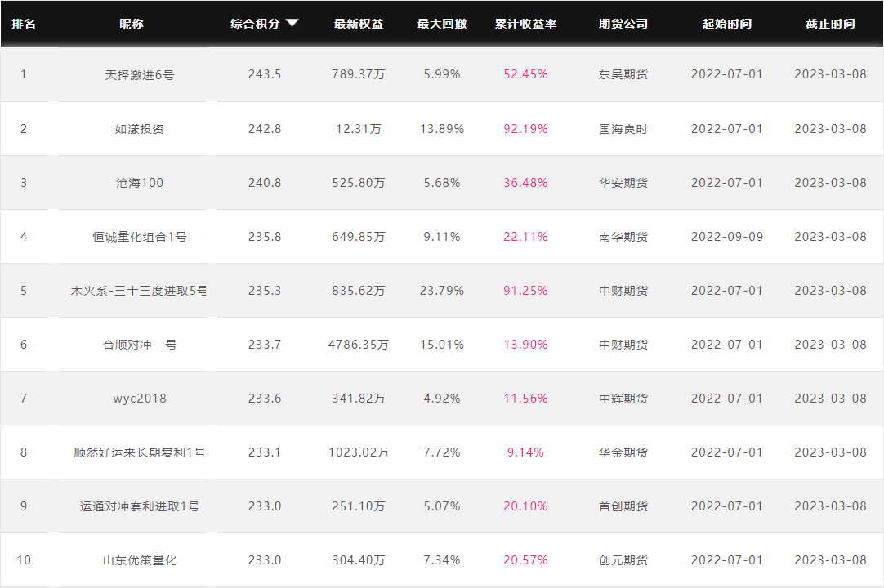Open the 天择激进6号 account
The image size is (884, 588).
(139, 75)
